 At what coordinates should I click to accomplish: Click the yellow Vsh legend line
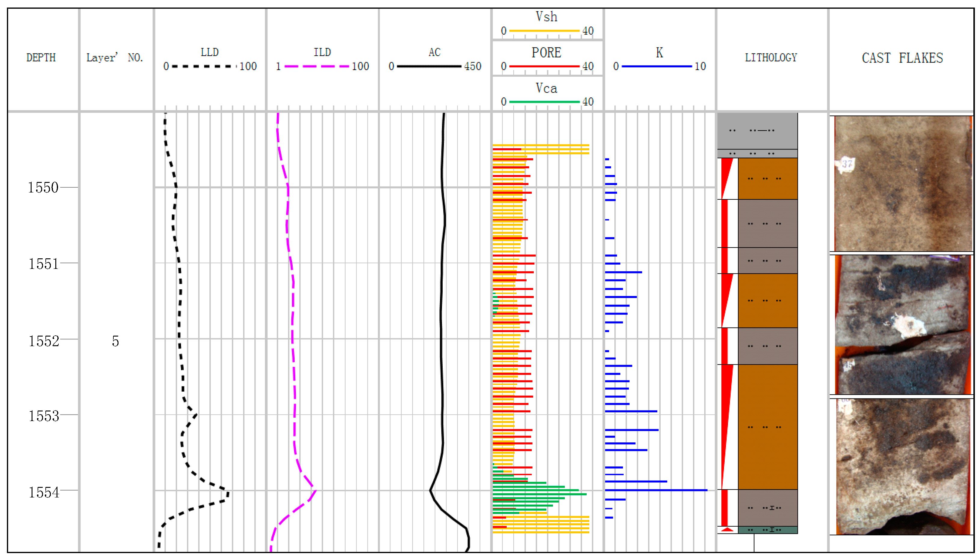(x=544, y=31)
